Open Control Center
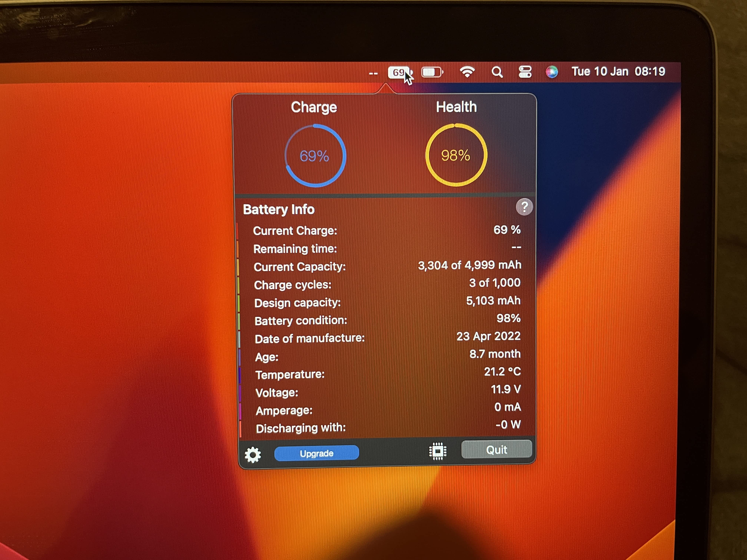 [525, 72]
